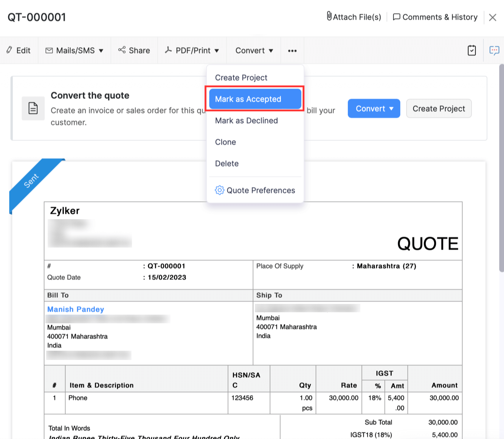Click the vertical scrollbar on the right
This screenshot has width=504, height=439.
[501, 167]
